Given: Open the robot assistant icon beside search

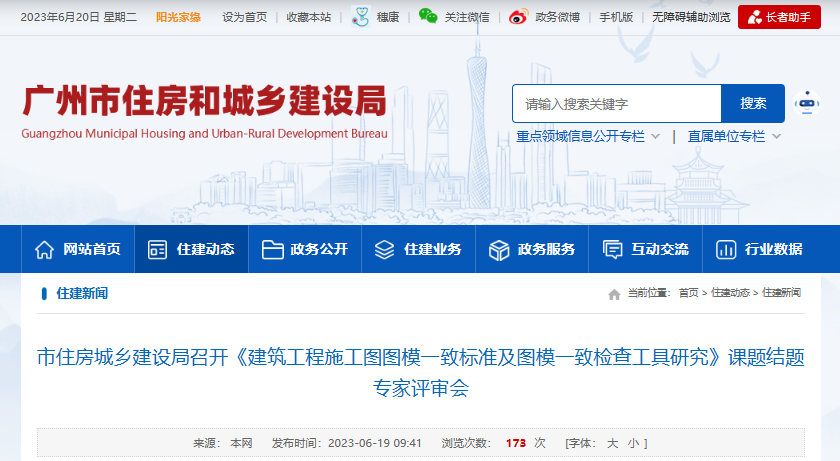Looking at the screenshot, I should [806, 104].
